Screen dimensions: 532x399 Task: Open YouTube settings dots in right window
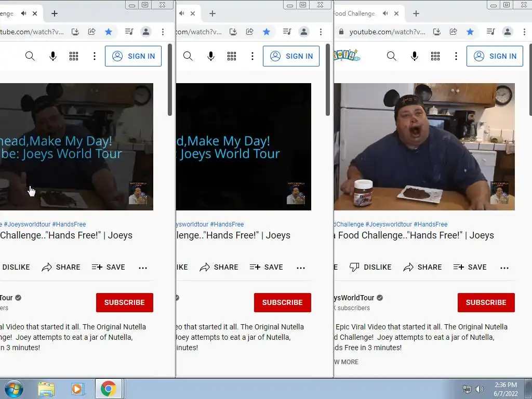[x=456, y=56]
